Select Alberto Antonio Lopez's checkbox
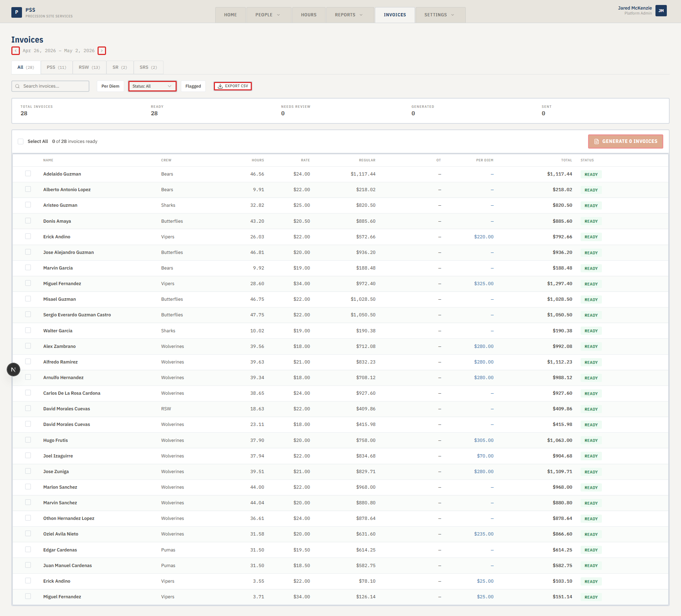The width and height of the screenshot is (681, 616). tap(28, 189)
